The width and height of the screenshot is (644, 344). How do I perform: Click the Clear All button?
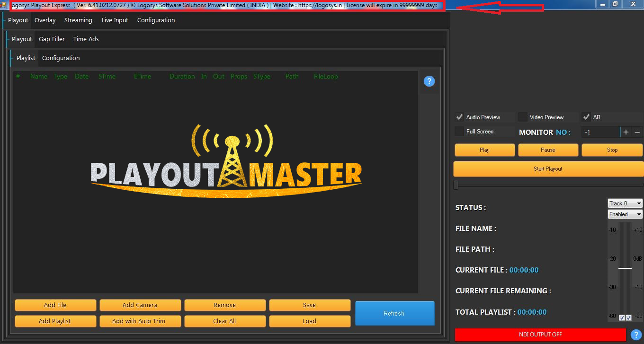(x=225, y=321)
